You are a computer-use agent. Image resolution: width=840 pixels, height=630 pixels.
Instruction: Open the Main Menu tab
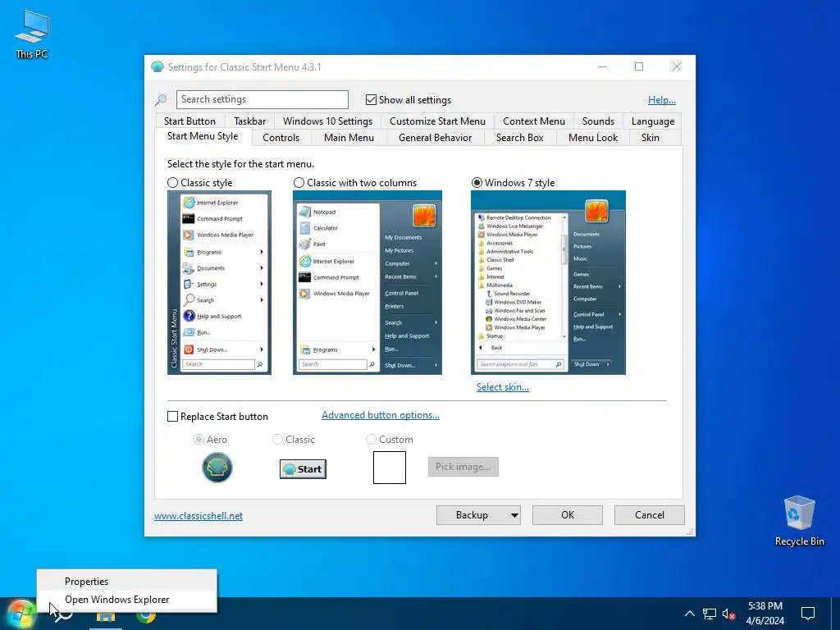(x=349, y=138)
